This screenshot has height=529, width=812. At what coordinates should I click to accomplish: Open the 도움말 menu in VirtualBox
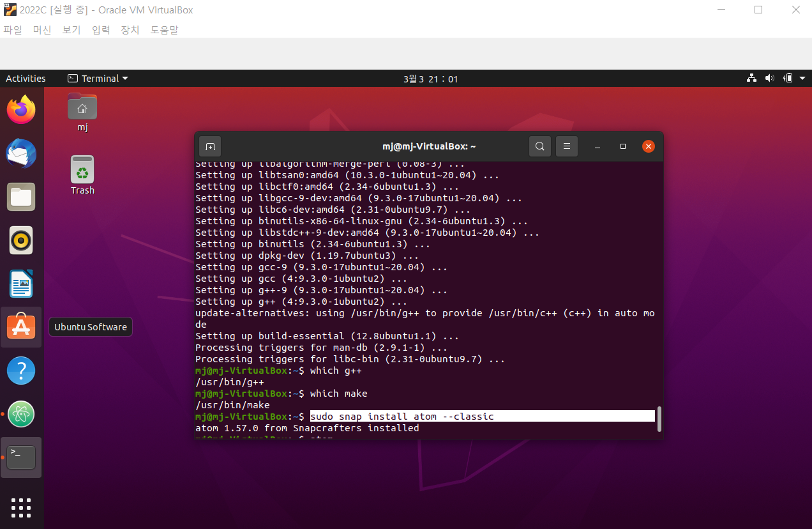tap(165, 29)
